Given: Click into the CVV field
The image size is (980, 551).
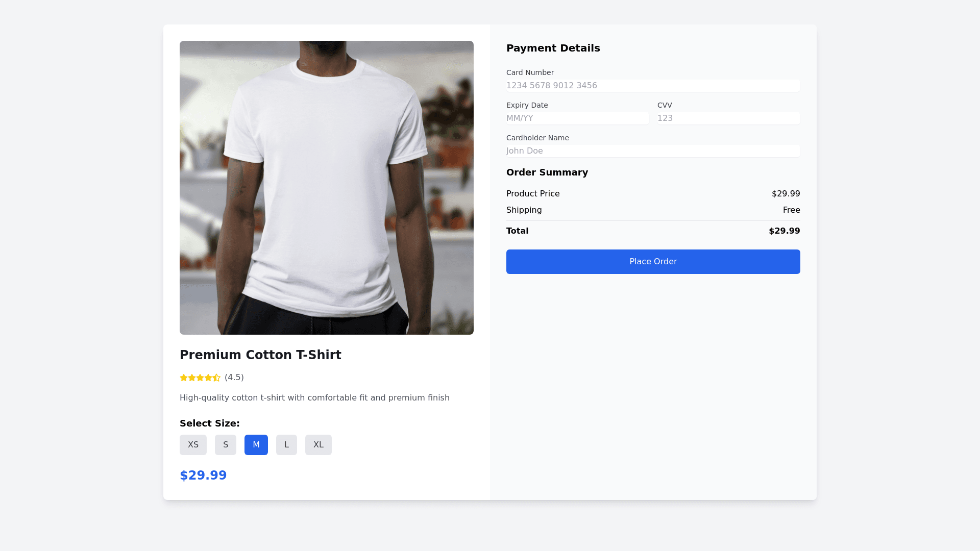Looking at the screenshot, I should coord(728,118).
